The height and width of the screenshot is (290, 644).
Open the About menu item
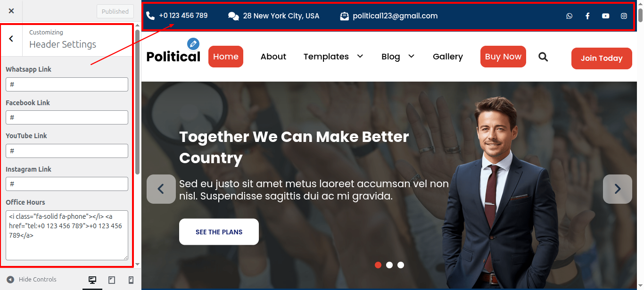pos(273,57)
